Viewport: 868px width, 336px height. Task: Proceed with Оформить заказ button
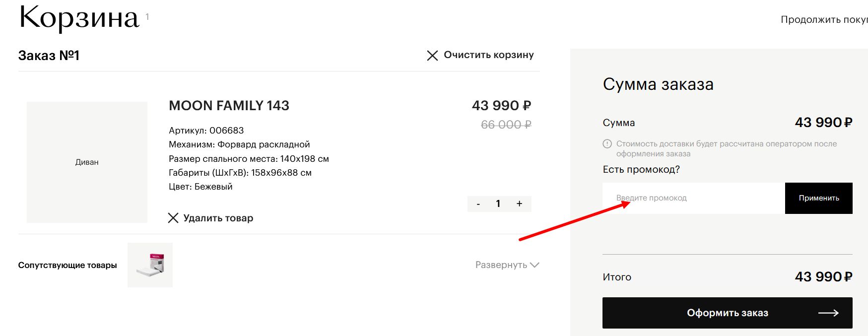(x=728, y=313)
